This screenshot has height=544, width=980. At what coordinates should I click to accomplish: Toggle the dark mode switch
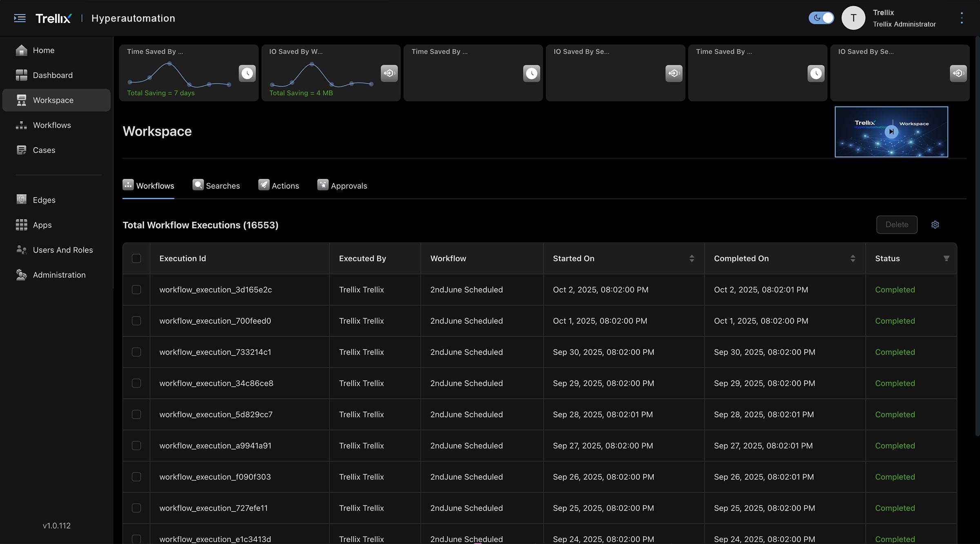click(x=821, y=18)
